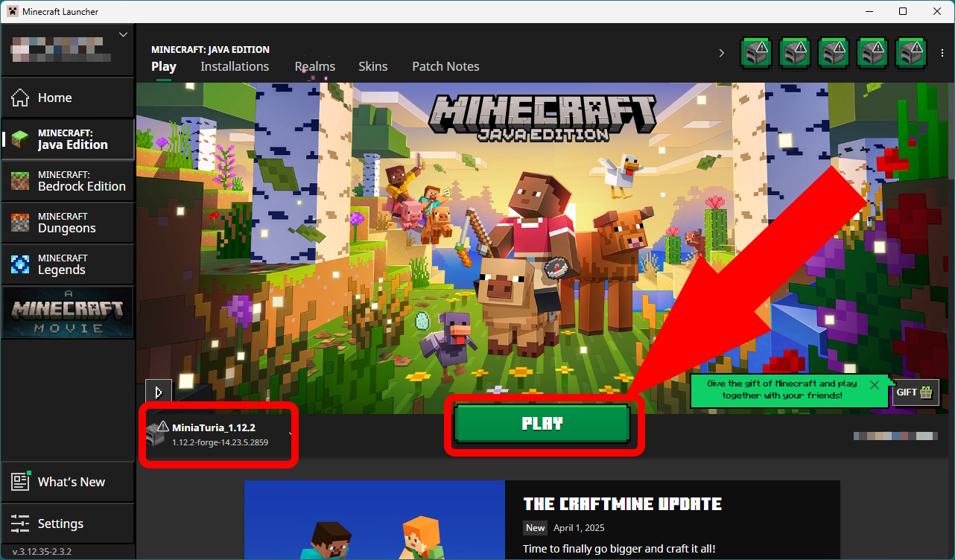Click the gift box icon

coord(926,392)
